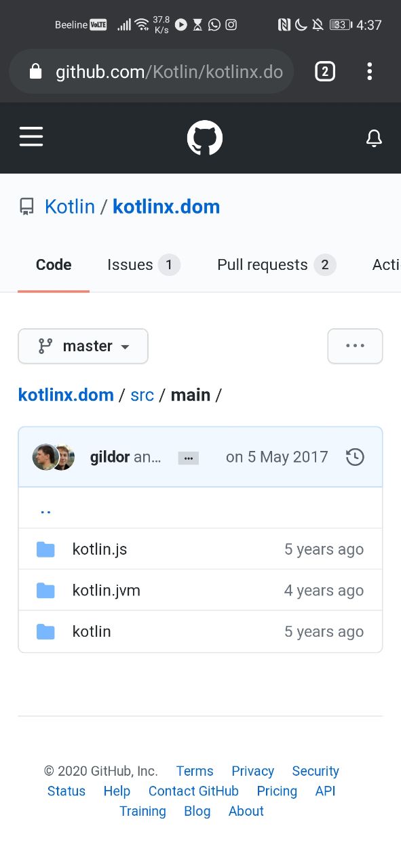This screenshot has height=868, width=401.
Task: View commit history clock icon
Action: 355,457
